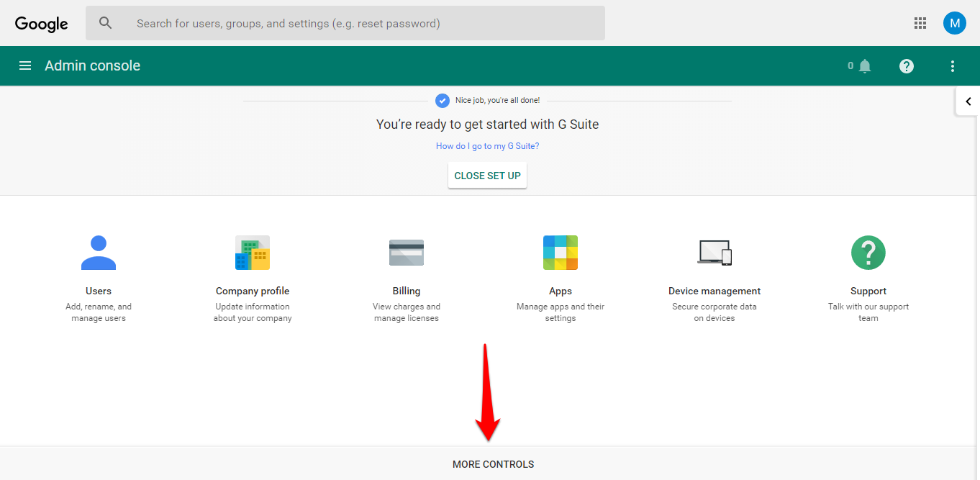This screenshot has width=980, height=480.
Task: Click the Google logo
Action: point(42,24)
